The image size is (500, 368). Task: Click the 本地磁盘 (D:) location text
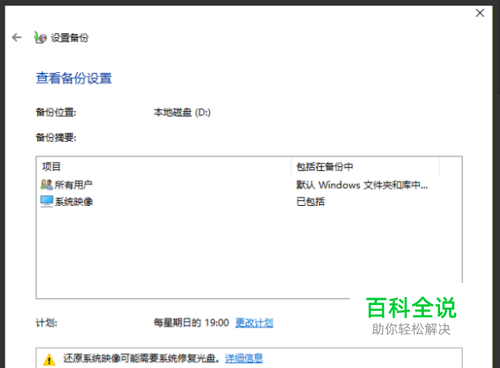click(x=182, y=113)
